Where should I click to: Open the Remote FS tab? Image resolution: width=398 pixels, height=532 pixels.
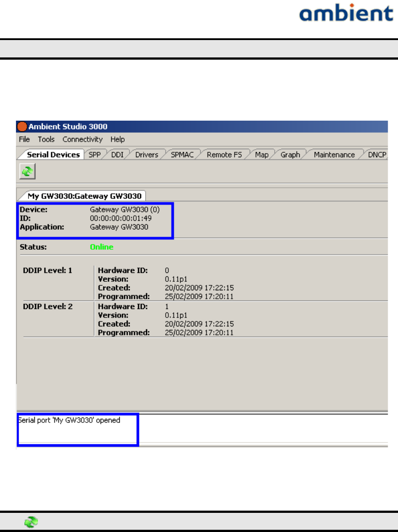click(224, 155)
